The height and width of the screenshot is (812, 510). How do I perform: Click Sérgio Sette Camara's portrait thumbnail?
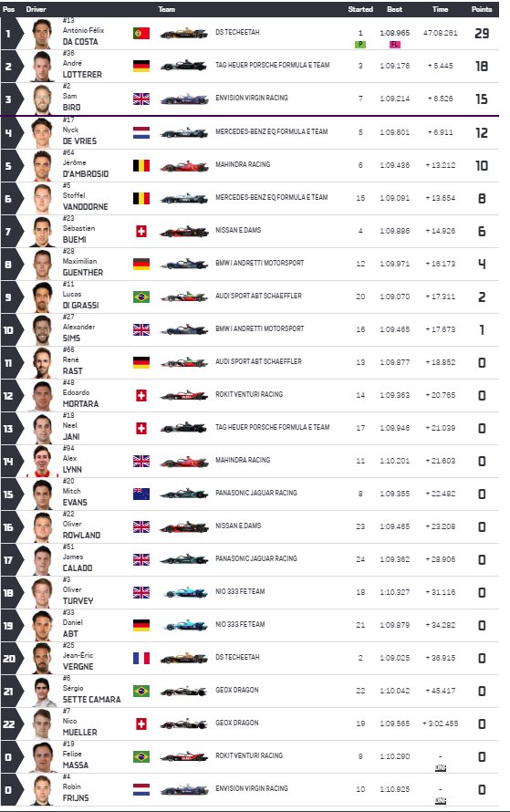[x=43, y=691]
